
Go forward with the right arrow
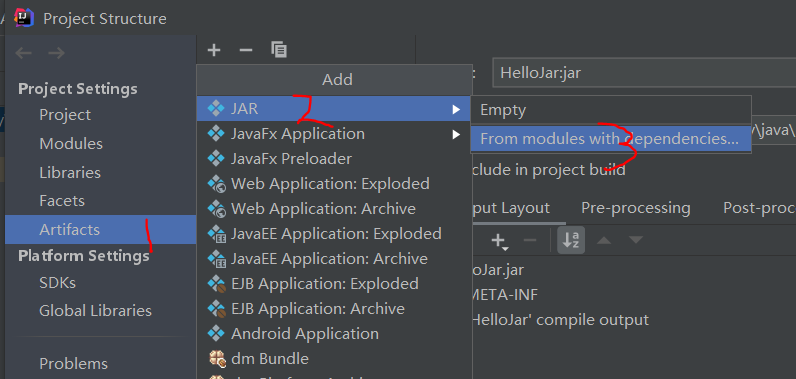point(56,53)
